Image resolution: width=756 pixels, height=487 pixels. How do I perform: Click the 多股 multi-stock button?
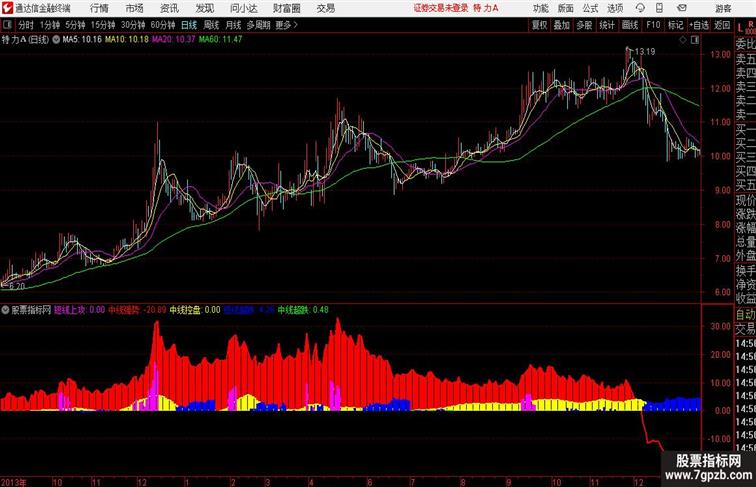tap(584, 25)
